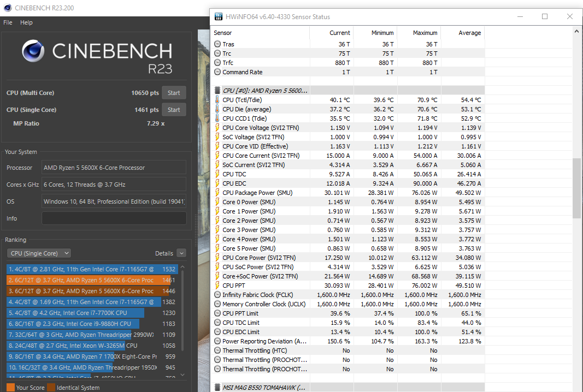The image size is (583, 392).
Task: Click the Average column header
Action: 463,33
